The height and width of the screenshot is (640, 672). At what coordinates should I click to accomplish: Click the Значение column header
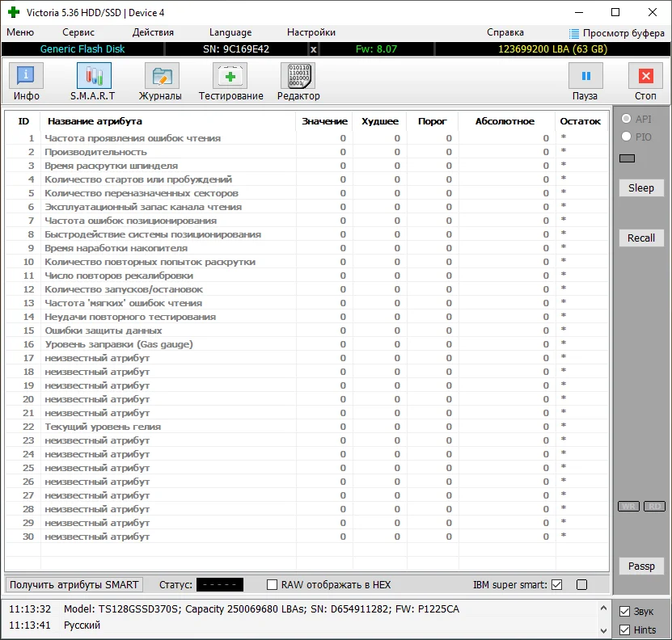[x=324, y=121]
